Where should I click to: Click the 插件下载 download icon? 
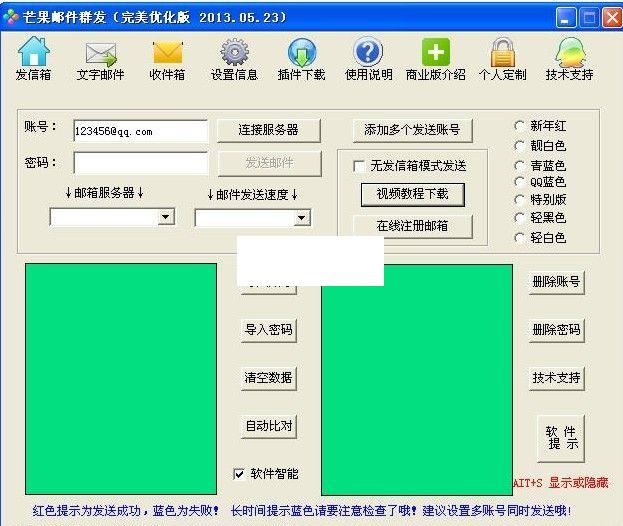point(301,53)
